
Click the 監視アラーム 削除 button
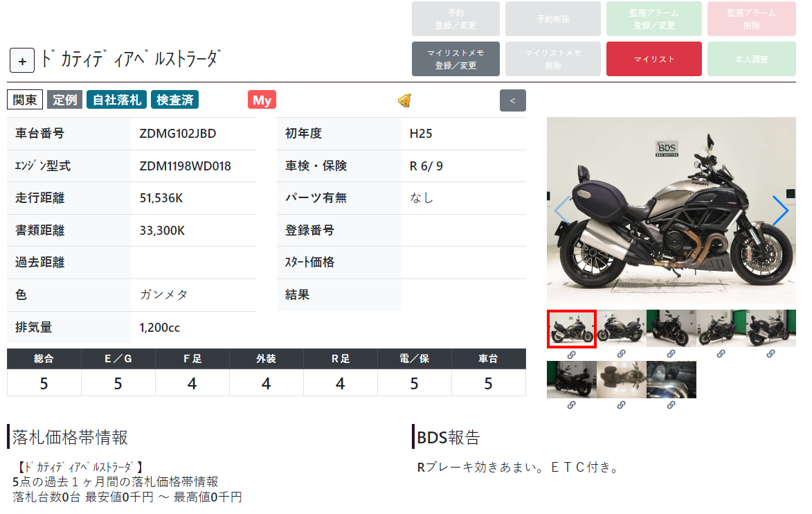pos(751,19)
